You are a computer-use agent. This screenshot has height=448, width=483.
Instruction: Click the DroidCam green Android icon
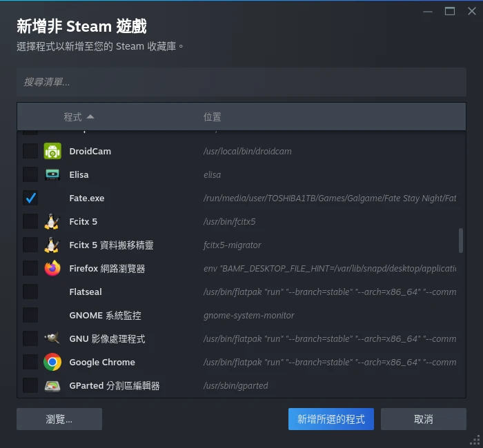(x=52, y=151)
